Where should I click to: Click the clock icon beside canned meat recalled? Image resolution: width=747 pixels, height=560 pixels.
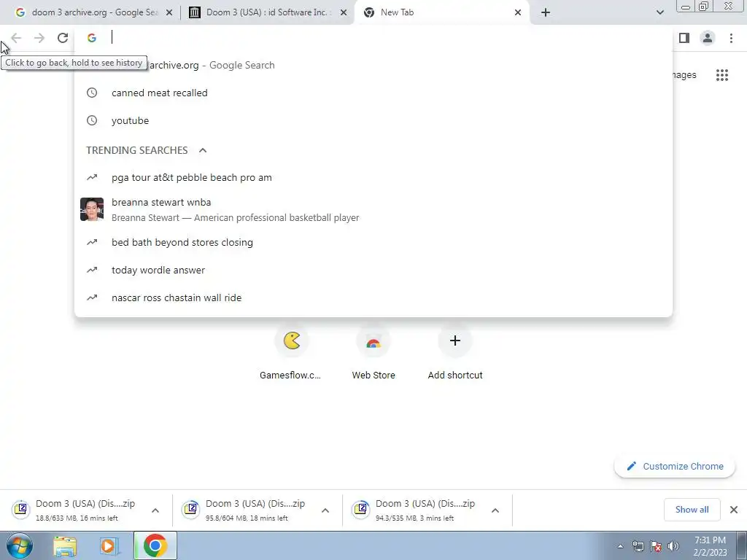(x=92, y=93)
